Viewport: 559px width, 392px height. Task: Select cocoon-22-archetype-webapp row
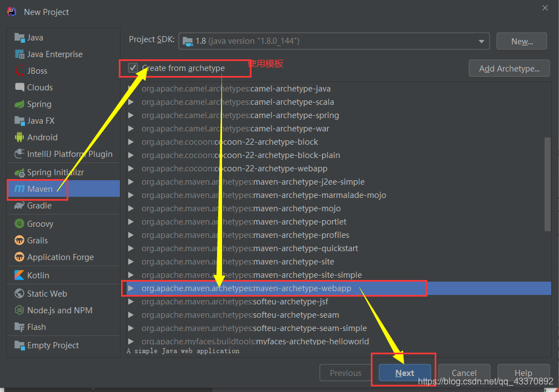click(339, 169)
